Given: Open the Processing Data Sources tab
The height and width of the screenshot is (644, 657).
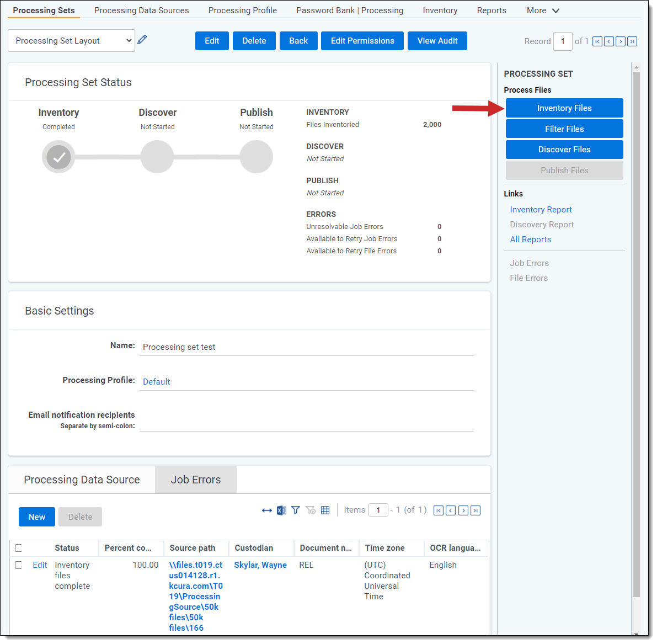Looking at the screenshot, I should click(x=141, y=10).
